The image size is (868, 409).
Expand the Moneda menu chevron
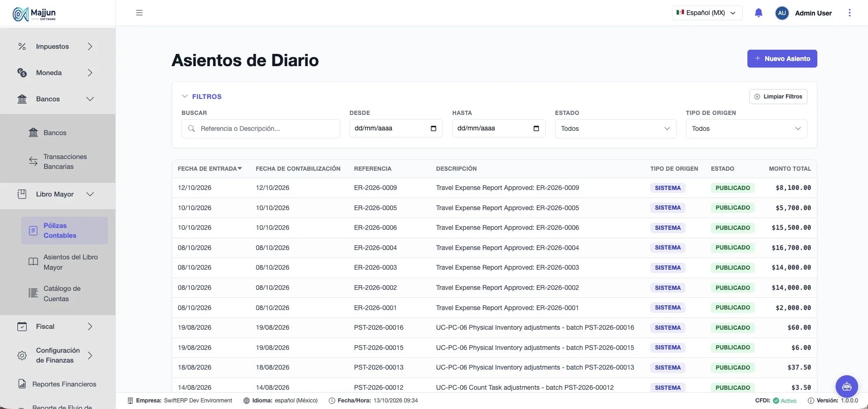90,73
